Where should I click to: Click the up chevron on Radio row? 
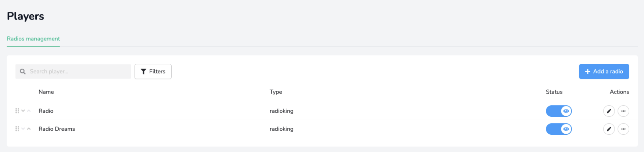29,111
